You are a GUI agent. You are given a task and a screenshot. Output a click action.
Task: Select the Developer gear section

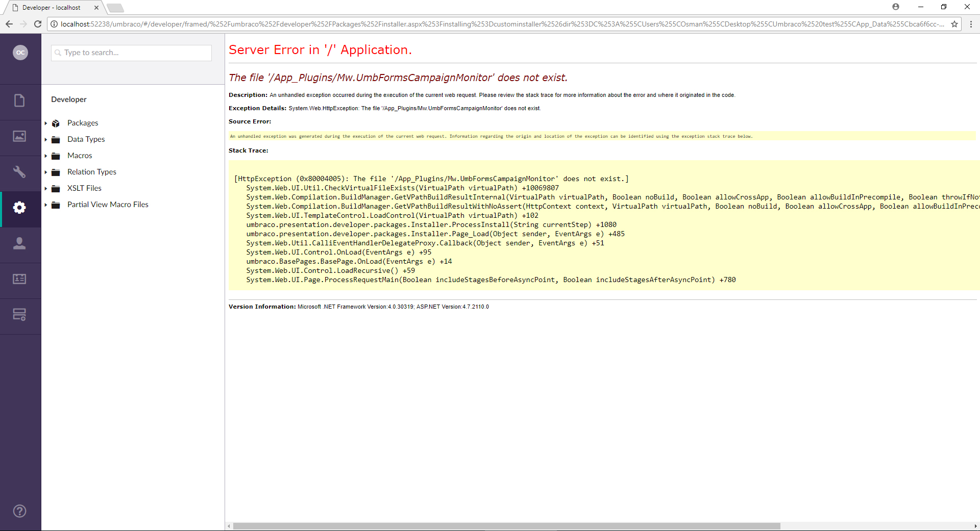click(x=19, y=208)
